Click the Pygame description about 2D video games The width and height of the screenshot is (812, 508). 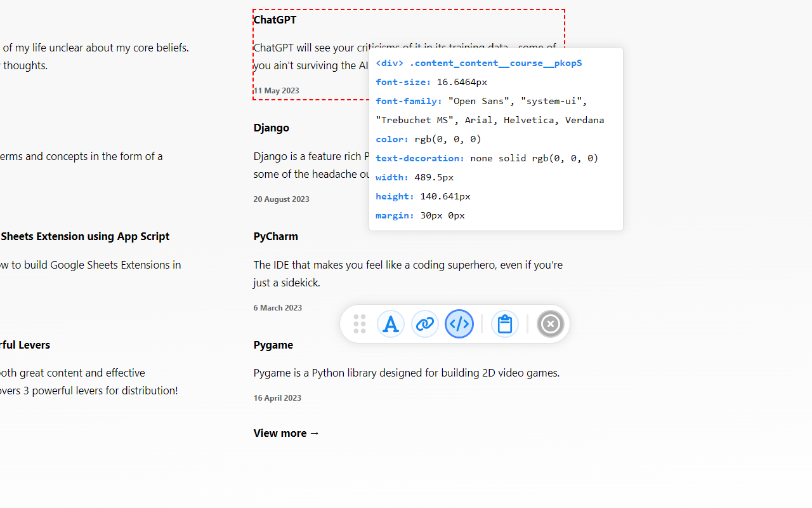tap(407, 373)
